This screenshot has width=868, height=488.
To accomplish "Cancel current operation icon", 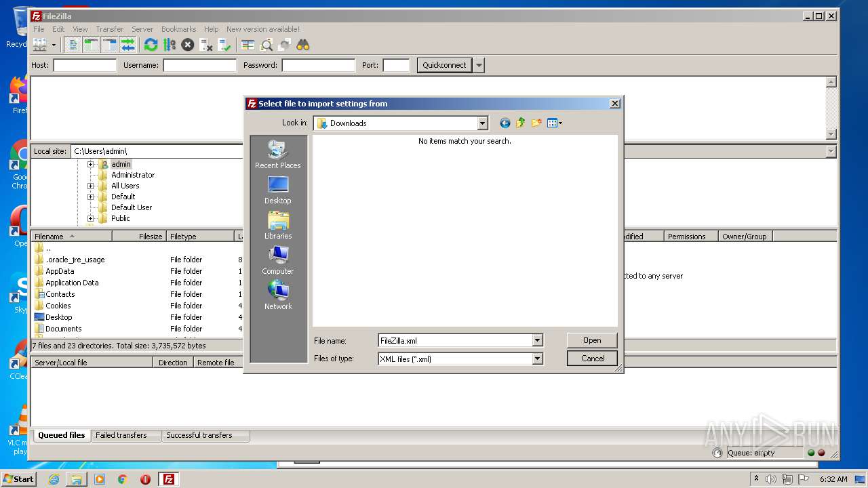I will [x=188, y=45].
